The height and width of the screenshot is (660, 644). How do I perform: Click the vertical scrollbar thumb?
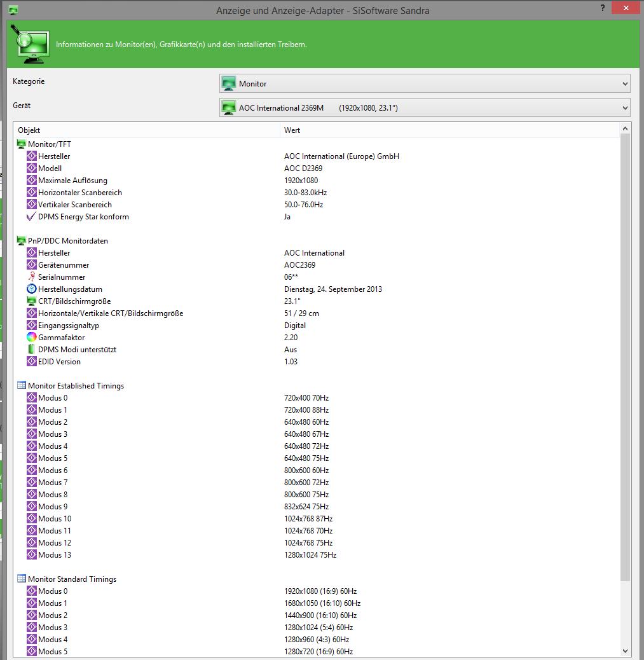tap(625, 357)
